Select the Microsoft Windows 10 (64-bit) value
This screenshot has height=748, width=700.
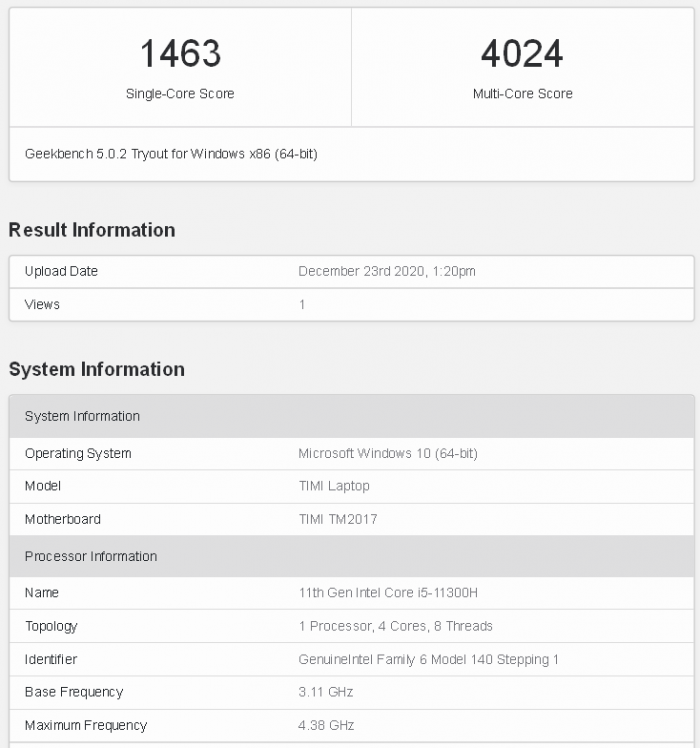point(388,453)
